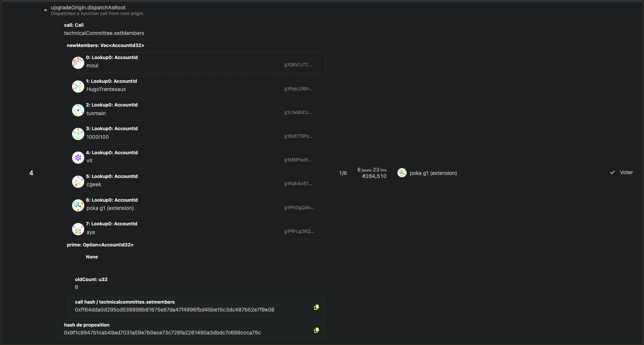
Task: Click the 1/6 votes count
Action: point(343,173)
